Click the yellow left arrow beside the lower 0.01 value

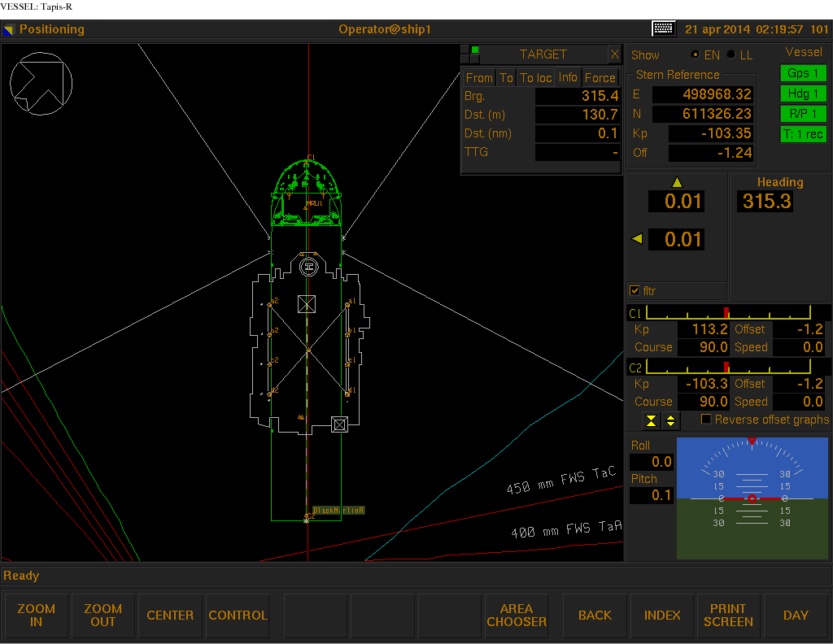[x=636, y=238]
